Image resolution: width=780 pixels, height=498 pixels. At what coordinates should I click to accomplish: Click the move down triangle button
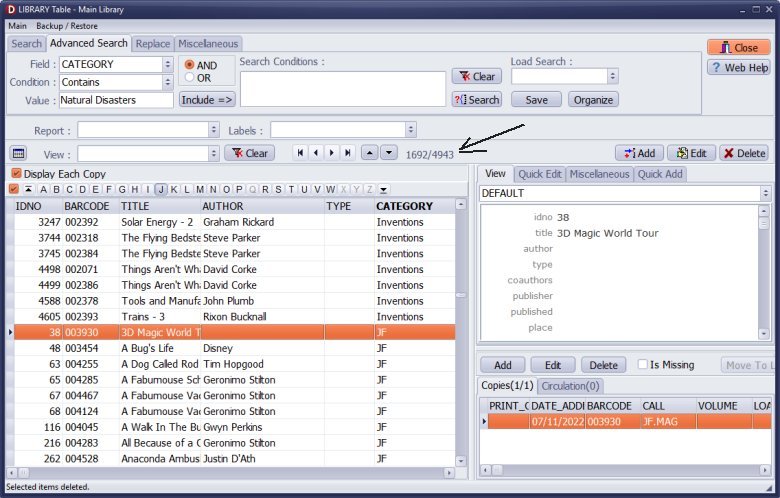tap(389, 153)
